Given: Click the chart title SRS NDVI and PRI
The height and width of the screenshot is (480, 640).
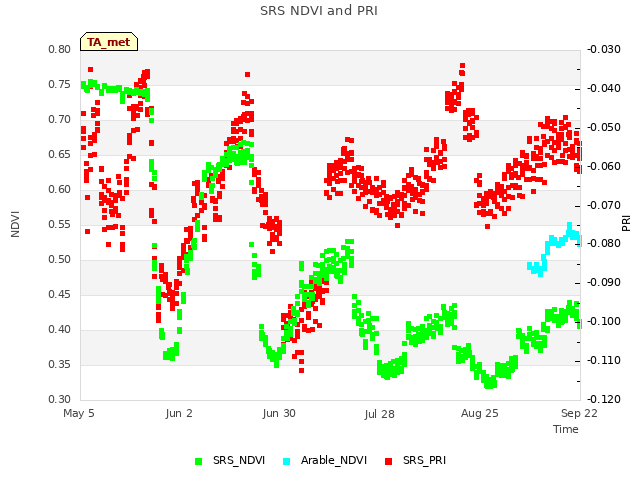Looking at the screenshot, I should [x=319, y=11].
